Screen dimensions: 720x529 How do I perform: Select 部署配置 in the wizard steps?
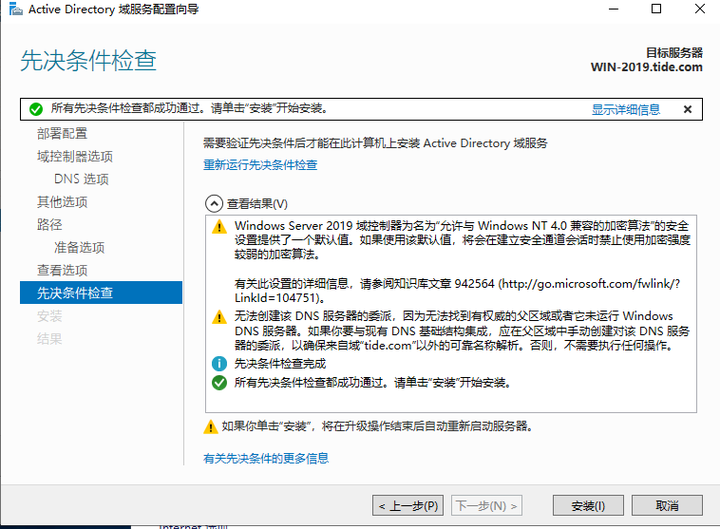62,134
